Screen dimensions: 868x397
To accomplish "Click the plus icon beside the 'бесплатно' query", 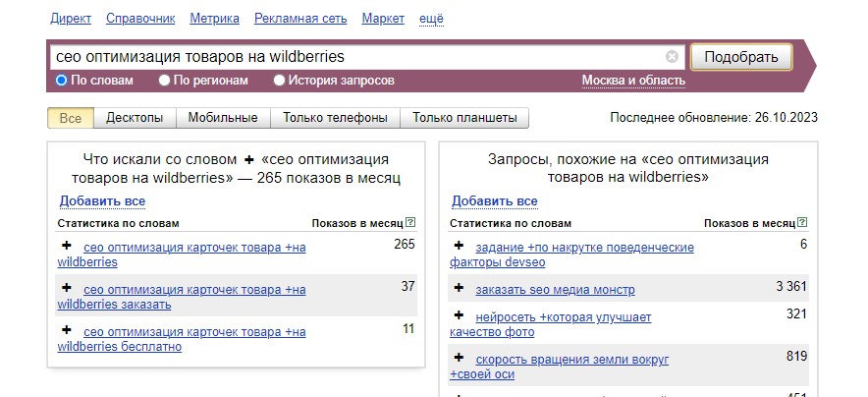I will [x=67, y=329].
